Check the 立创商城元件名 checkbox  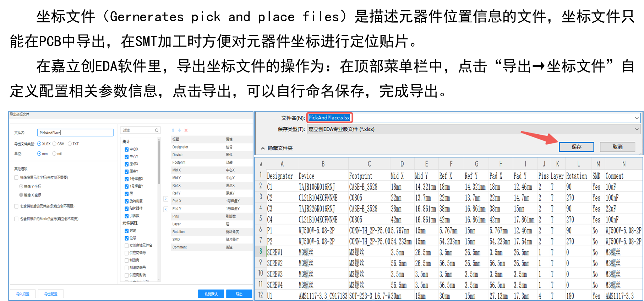click(127, 246)
